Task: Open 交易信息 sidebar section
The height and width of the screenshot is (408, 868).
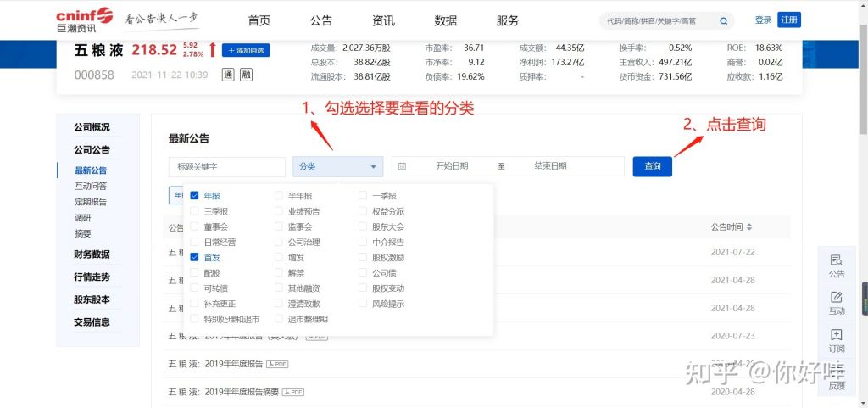Action: click(x=92, y=322)
